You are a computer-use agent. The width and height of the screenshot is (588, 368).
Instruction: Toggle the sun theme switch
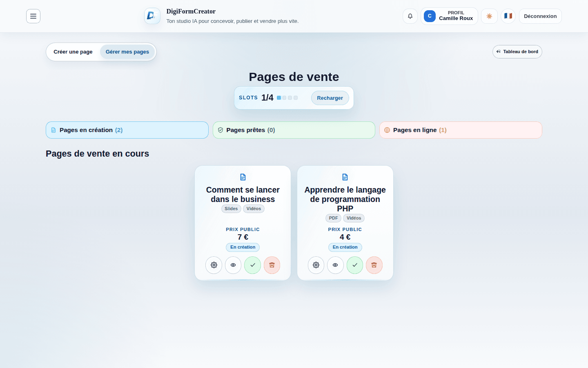[x=489, y=16]
